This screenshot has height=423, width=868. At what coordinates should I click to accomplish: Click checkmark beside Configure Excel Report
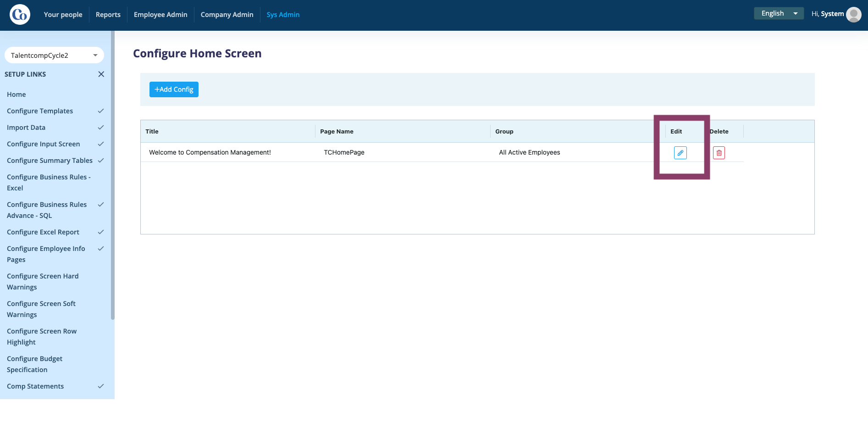pos(101,232)
